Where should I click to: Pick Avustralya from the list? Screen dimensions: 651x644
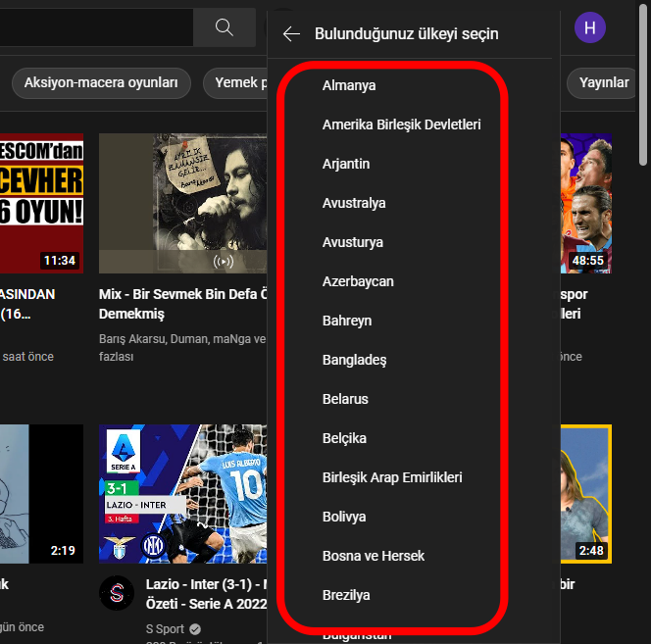[354, 203]
